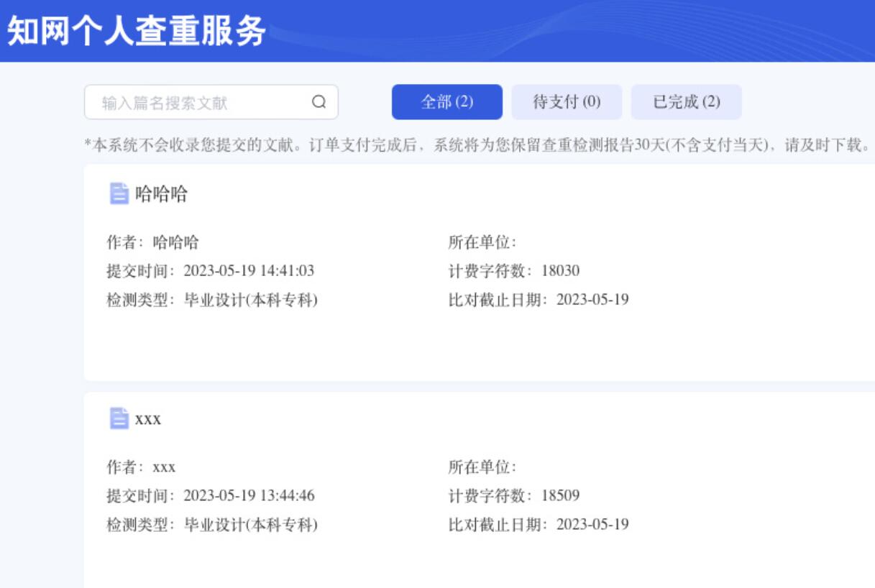The height and width of the screenshot is (588, 875).
Task: Click the document icon beside xxx title
Action: [x=119, y=418]
